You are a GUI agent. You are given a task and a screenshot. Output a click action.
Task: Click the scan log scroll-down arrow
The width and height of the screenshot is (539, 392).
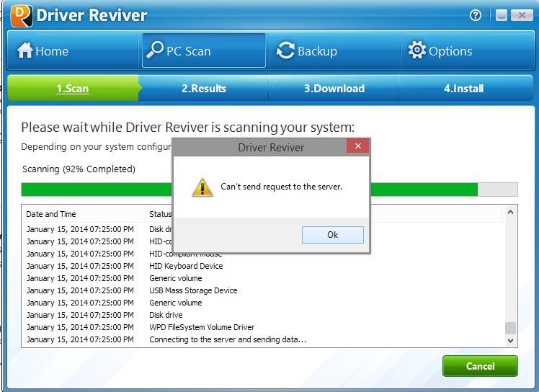(510, 340)
